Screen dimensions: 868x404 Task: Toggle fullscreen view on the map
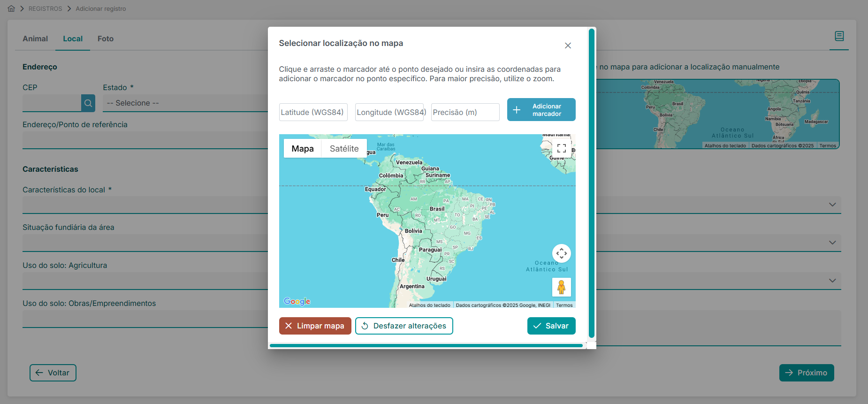click(x=561, y=149)
